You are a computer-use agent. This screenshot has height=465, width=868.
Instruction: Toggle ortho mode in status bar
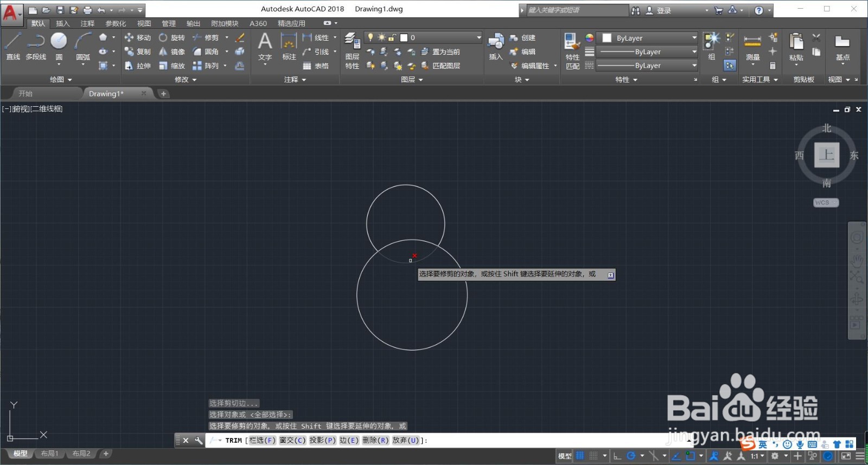pyautogui.click(x=617, y=456)
